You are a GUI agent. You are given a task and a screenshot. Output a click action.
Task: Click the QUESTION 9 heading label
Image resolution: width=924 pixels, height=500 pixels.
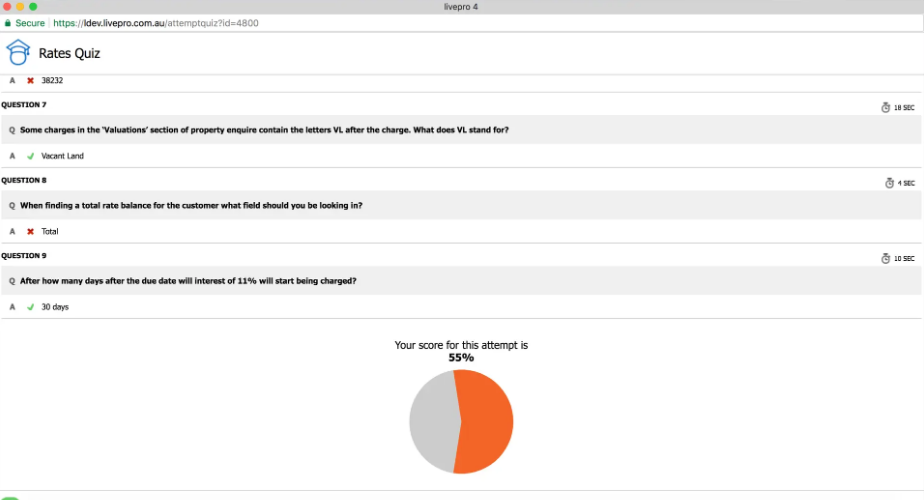pos(24,255)
